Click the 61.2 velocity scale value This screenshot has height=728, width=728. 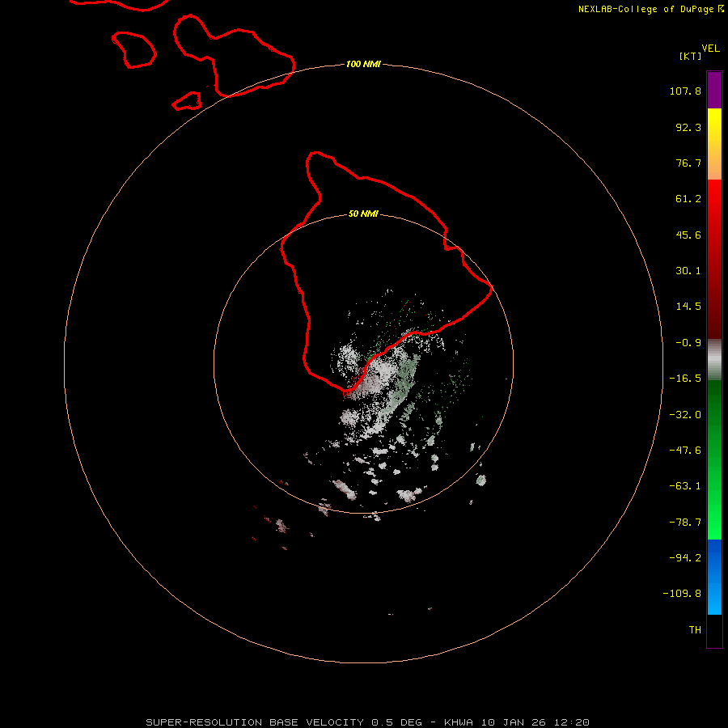click(x=688, y=199)
